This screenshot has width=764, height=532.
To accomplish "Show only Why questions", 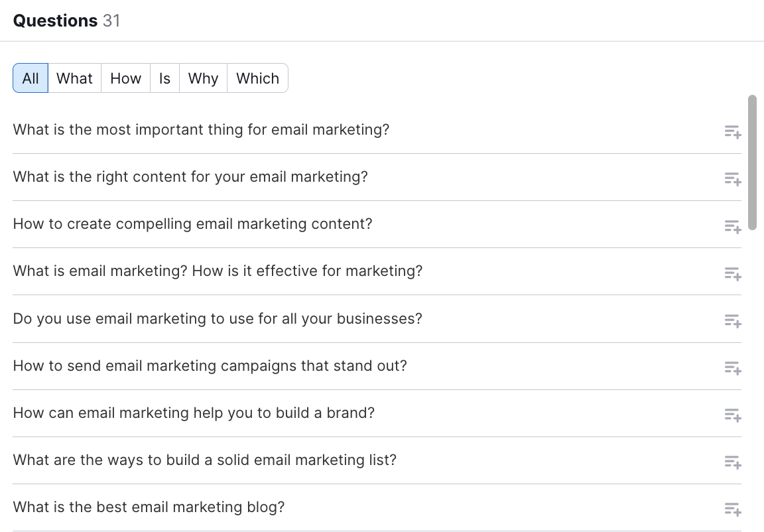I will pyautogui.click(x=203, y=78).
